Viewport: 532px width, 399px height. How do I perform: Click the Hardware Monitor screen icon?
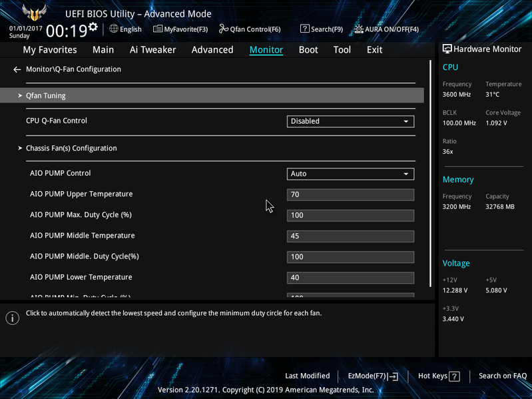(x=447, y=49)
